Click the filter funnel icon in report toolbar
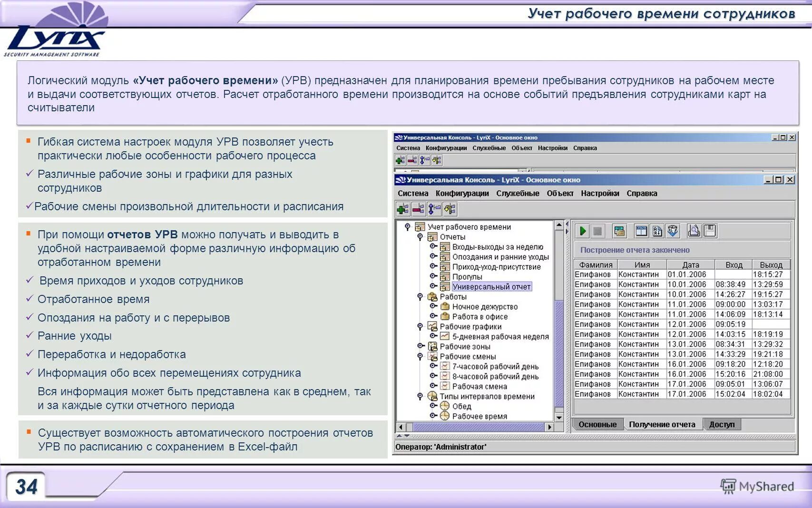The image size is (812, 508). (673, 231)
